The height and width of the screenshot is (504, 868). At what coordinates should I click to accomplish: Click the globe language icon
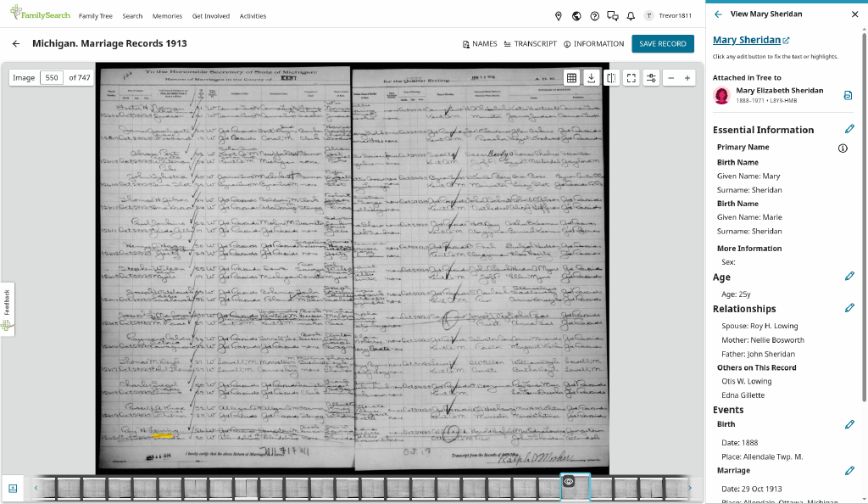click(x=576, y=16)
